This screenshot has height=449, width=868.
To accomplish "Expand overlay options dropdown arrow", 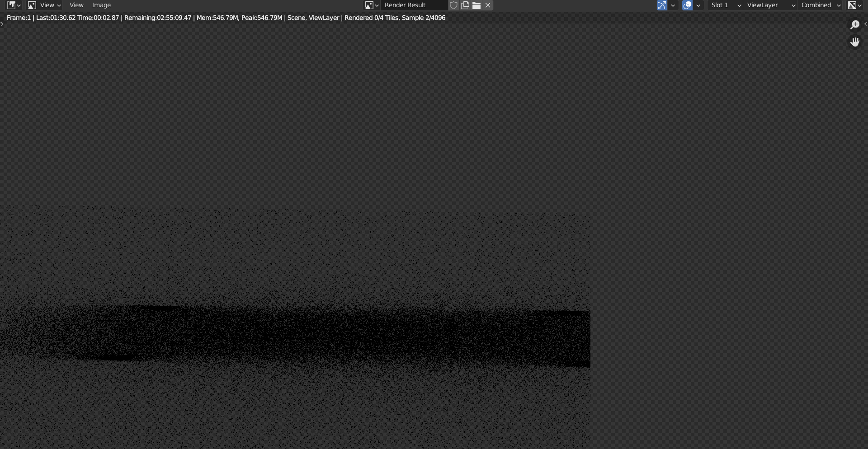I will point(698,5).
